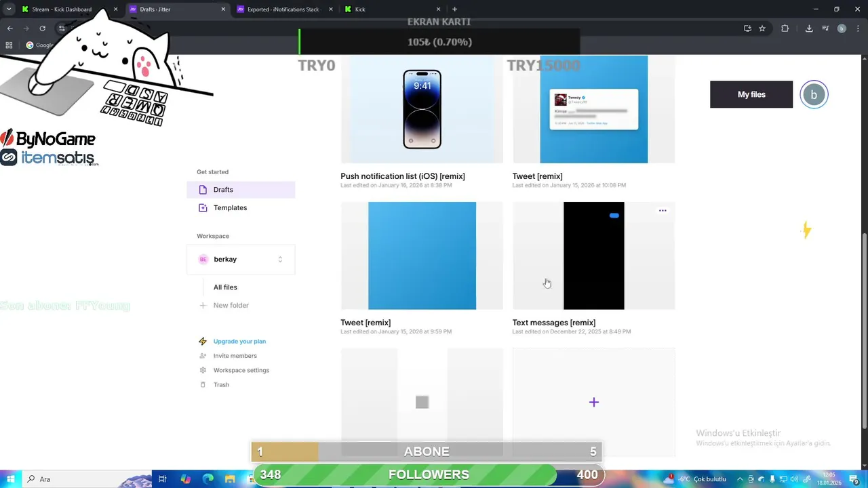Open volume control in system tray
This screenshot has height=488, width=868.
click(x=794, y=479)
